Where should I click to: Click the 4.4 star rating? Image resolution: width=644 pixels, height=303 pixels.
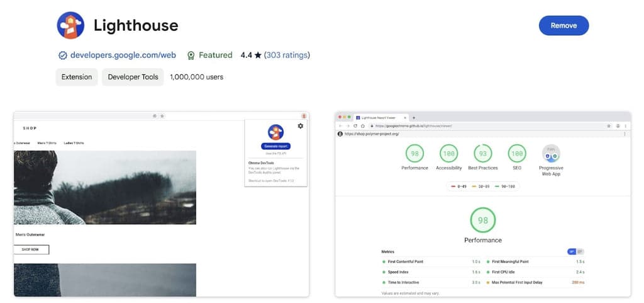(251, 55)
